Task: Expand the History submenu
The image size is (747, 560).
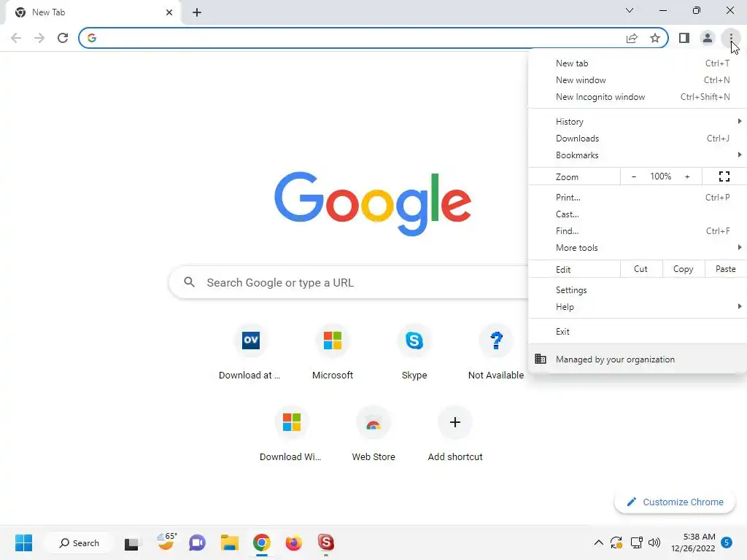Action: click(638, 122)
